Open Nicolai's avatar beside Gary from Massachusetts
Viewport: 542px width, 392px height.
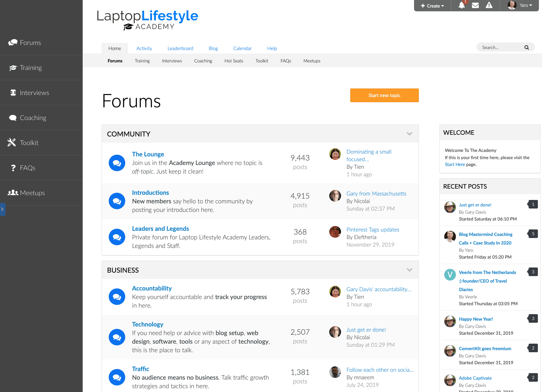(x=335, y=196)
